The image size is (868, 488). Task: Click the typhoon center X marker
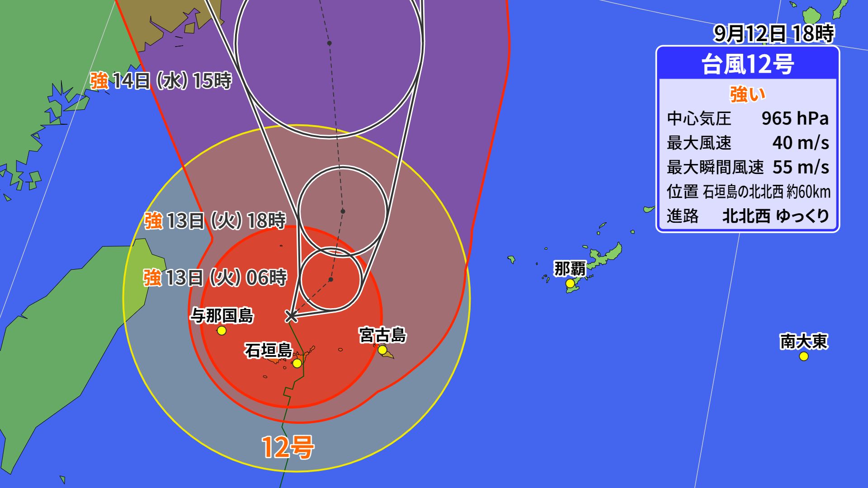[292, 316]
